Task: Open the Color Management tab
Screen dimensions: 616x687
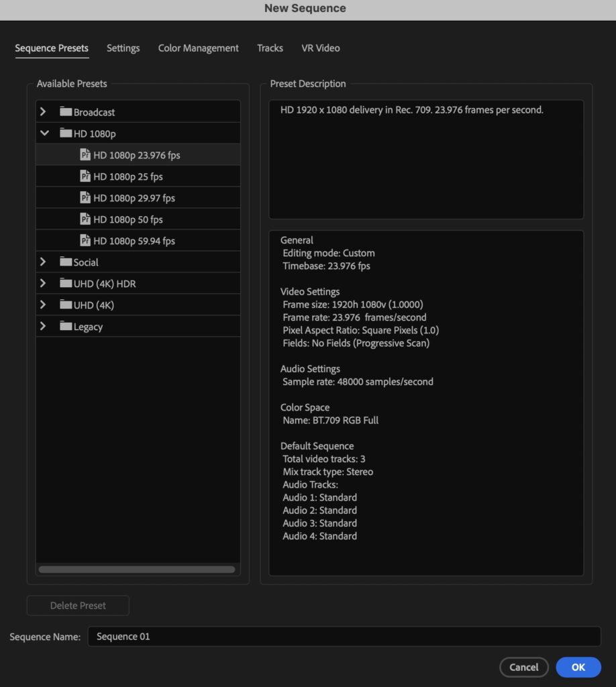Action: pyautogui.click(x=198, y=48)
